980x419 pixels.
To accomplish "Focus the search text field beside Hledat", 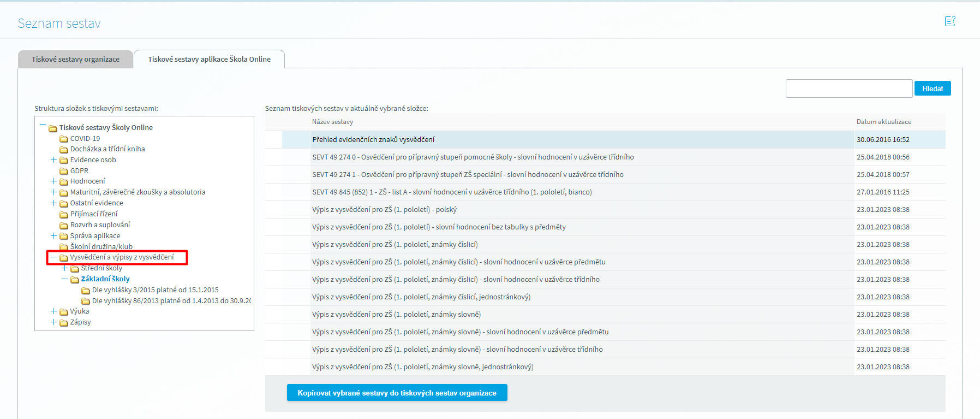I will (848, 88).
